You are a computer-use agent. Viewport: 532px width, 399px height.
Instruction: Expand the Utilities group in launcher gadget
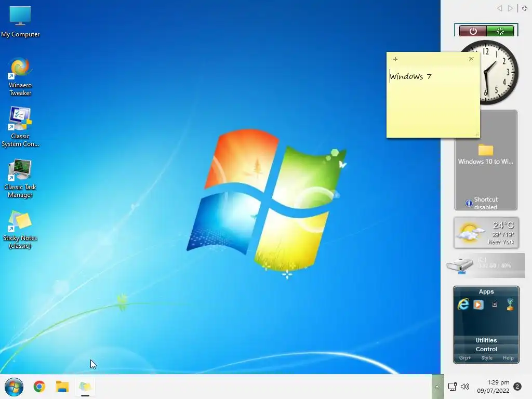coord(486,340)
